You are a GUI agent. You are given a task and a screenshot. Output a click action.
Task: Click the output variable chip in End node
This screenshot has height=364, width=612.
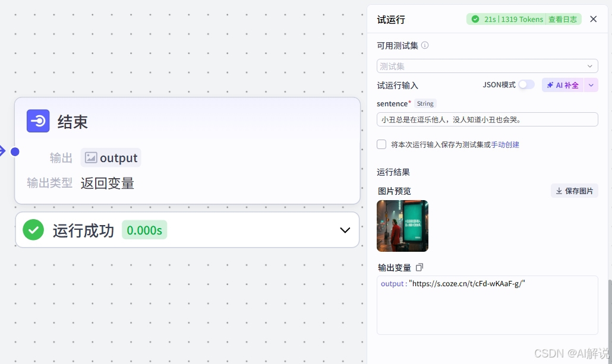tap(111, 157)
